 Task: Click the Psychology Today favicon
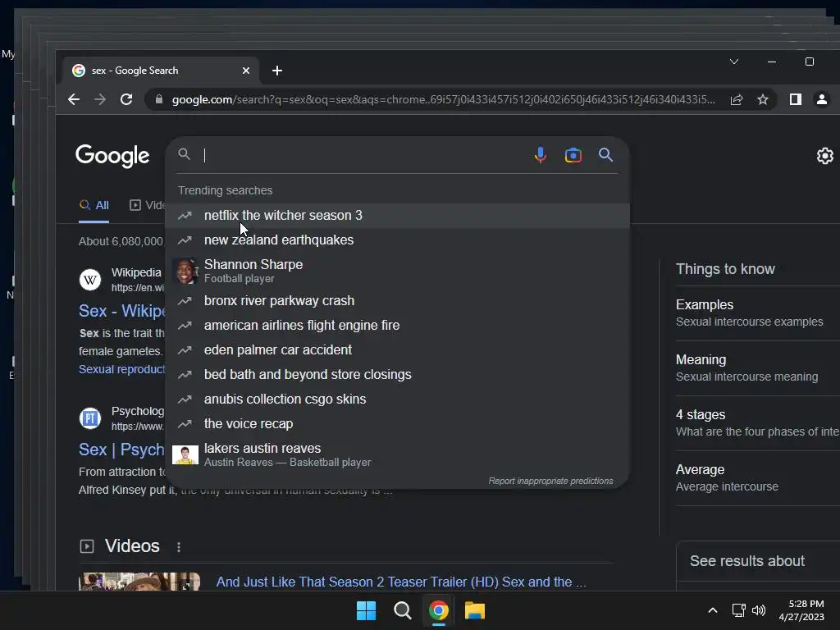[x=90, y=418]
